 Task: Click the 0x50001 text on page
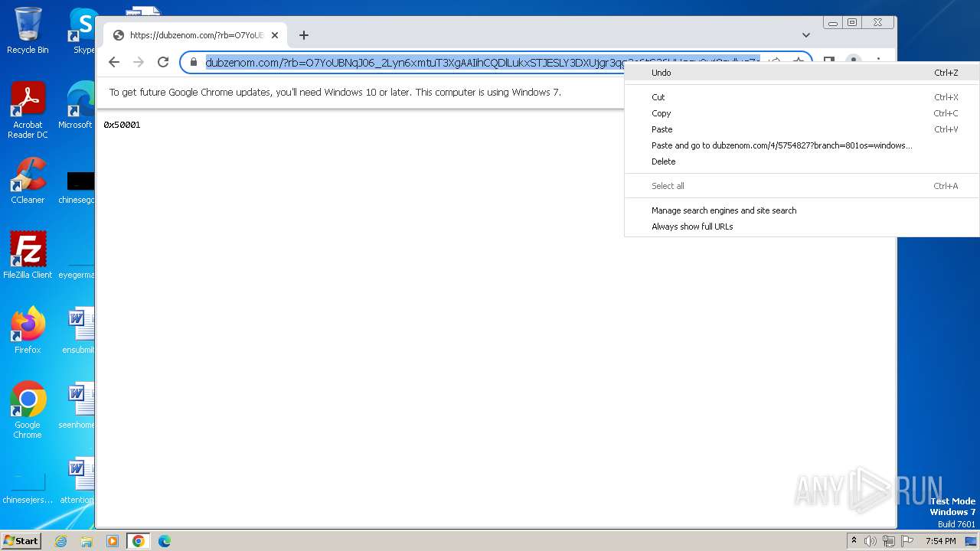(x=122, y=125)
